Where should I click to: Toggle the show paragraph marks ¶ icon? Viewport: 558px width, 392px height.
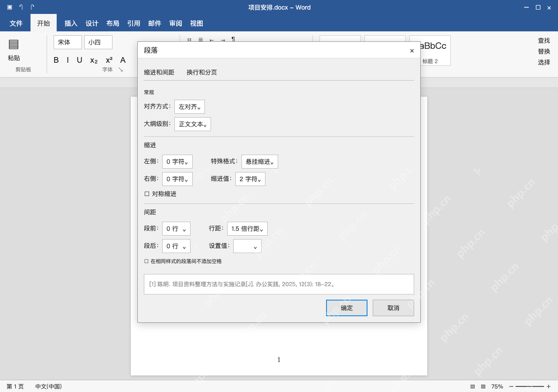pyautogui.click(x=233, y=39)
